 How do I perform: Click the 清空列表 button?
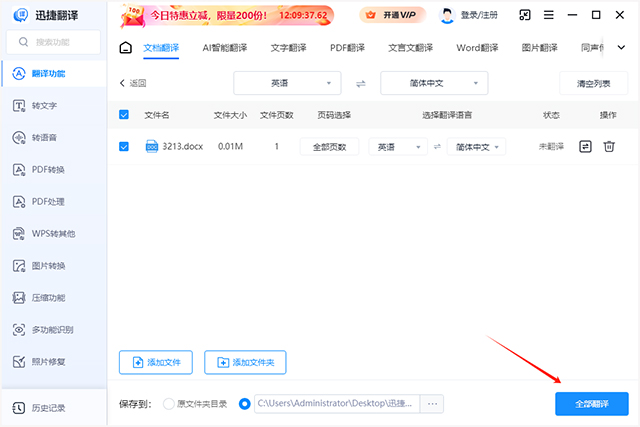click(593, 84)
